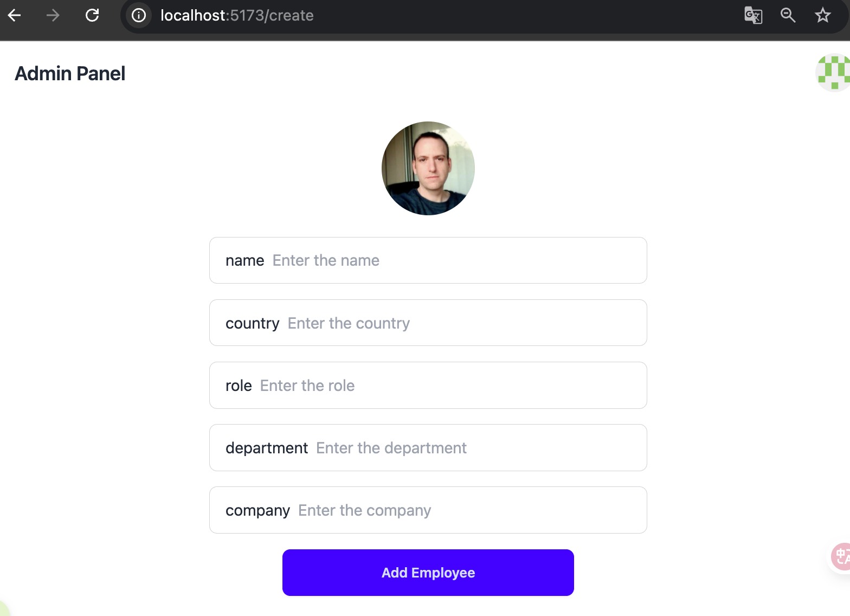
Task: Go back to the previous page
Action: (x=15, y=15)
